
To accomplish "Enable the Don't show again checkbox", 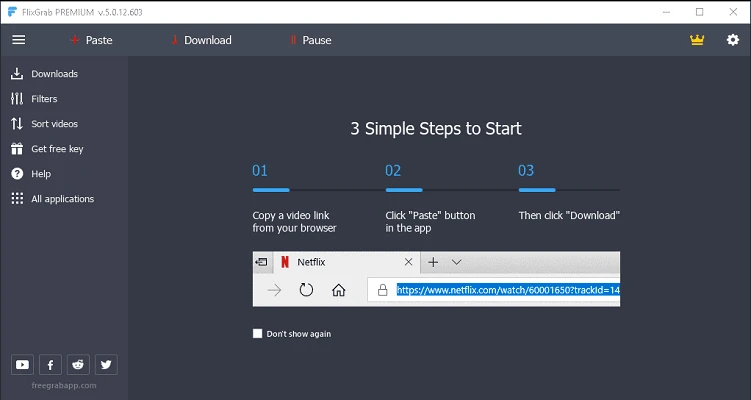I will click(x=258, y=334).
